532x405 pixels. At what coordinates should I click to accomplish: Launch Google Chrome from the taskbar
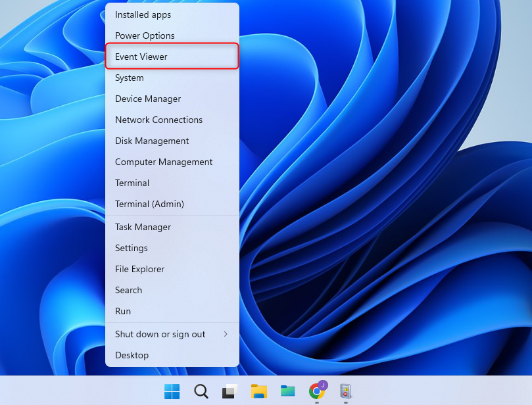[316, 391]
